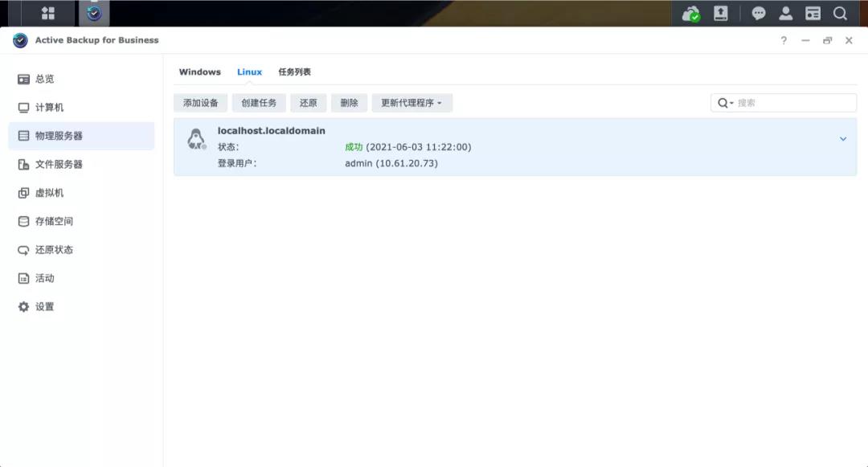The height and width of the screenshot is (467, 868).
Task: Click 创建任务 create task button
Action: tap(259, 103)
